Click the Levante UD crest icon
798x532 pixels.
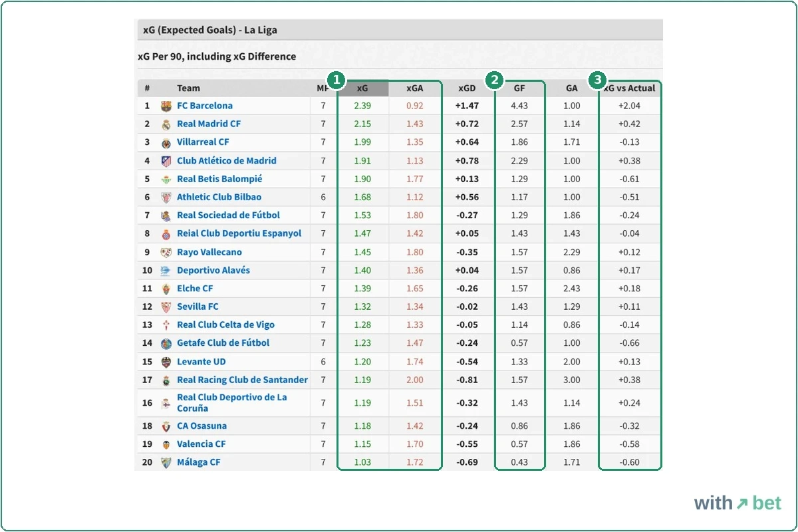pos(166,362)
